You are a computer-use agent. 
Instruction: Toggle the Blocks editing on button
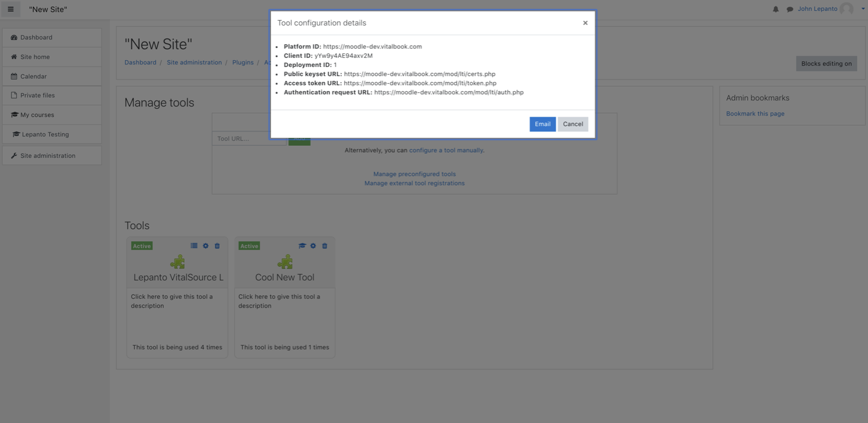[x=826, y=63]
